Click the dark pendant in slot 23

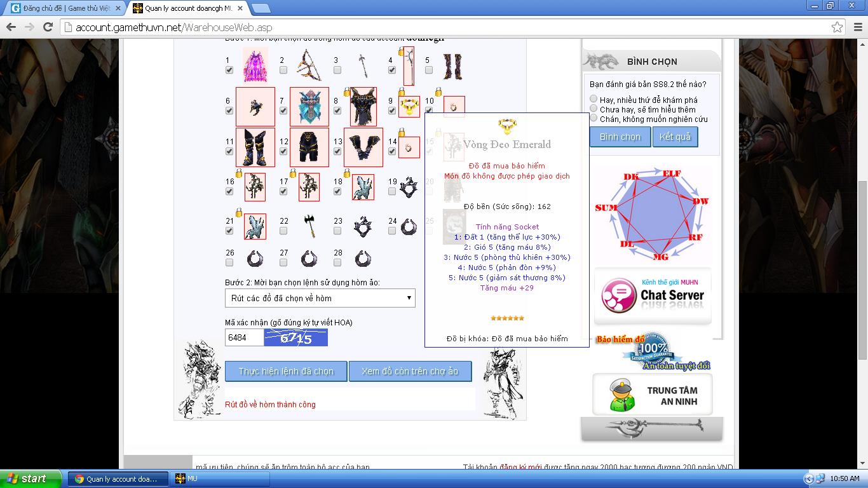(363, 227)
